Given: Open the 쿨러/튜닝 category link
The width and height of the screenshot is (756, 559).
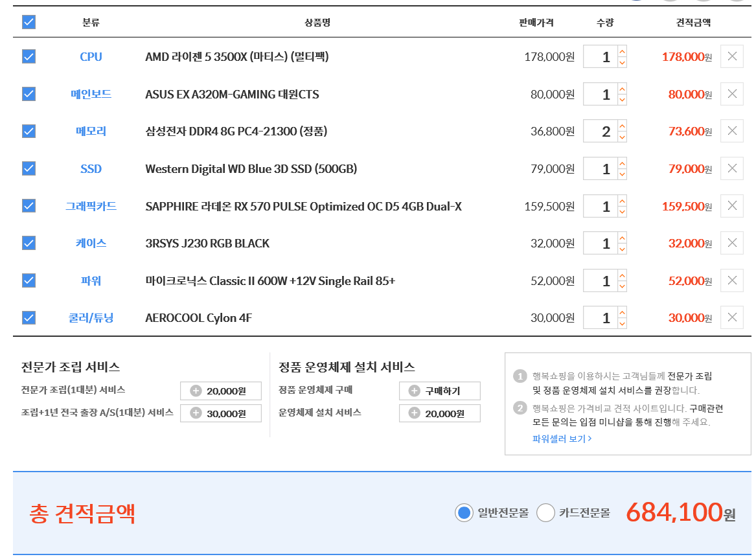Looking at the screenshot, I should pyautogui.click(x=91, y=318).
